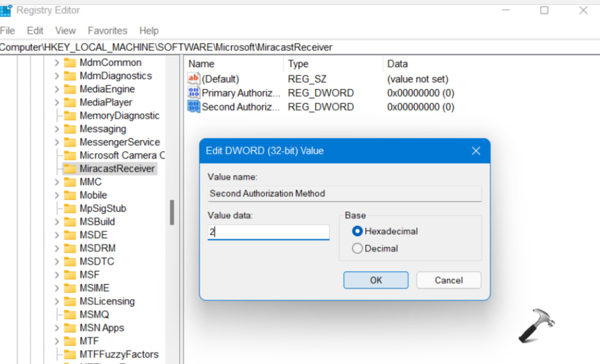Open the Favorites menu
Screen dimensions: 600x364
click(x=107, y=30)
